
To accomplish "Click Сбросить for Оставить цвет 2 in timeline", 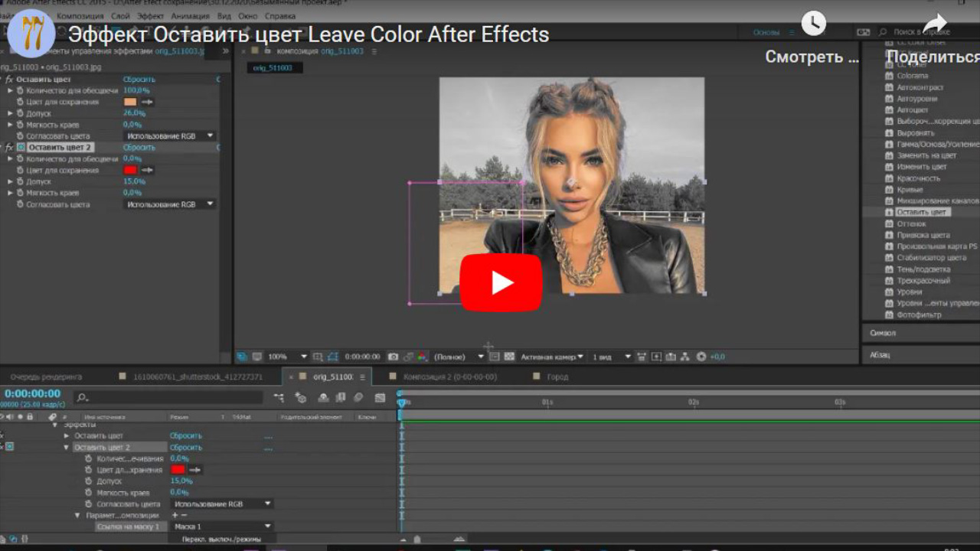I will [x=186, y=448].
